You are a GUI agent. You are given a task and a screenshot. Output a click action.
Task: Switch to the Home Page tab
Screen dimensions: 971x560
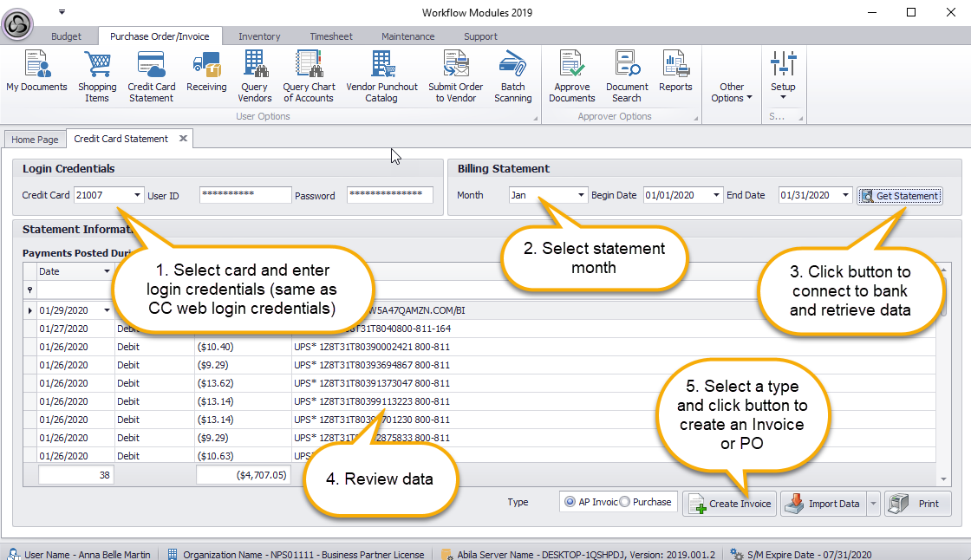(36, 140)
